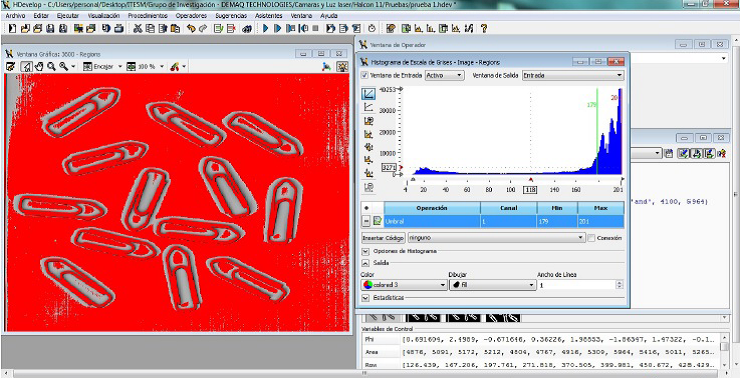Enable the Conexión checkbox
The height and width of the screenshot is (378, 740).
click(x=591, y=238)
